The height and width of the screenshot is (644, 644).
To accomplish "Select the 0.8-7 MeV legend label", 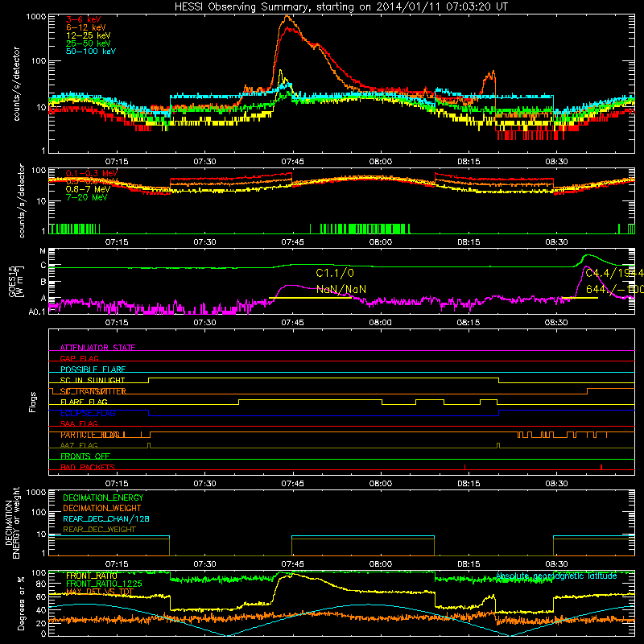I will (88, 189).
